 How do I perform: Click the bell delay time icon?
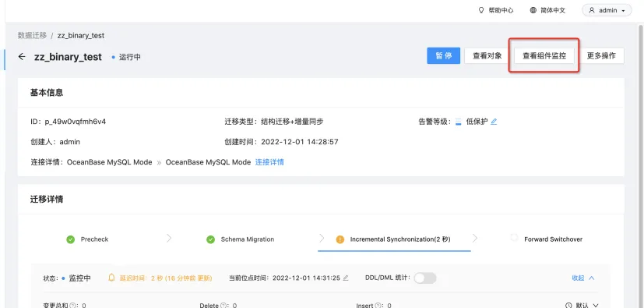(x=111, y=278)
